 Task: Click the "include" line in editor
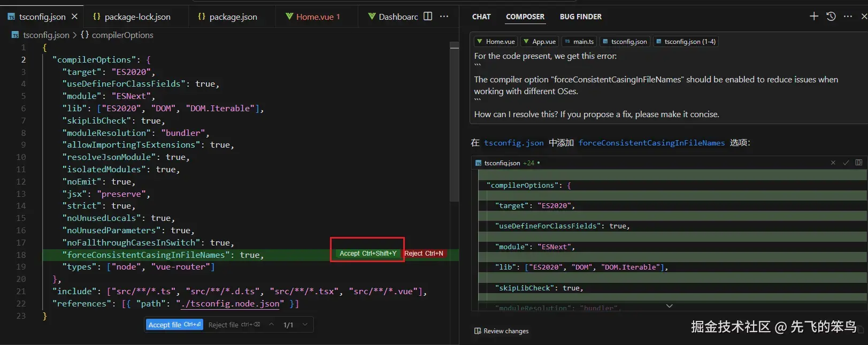coord(240,292)
